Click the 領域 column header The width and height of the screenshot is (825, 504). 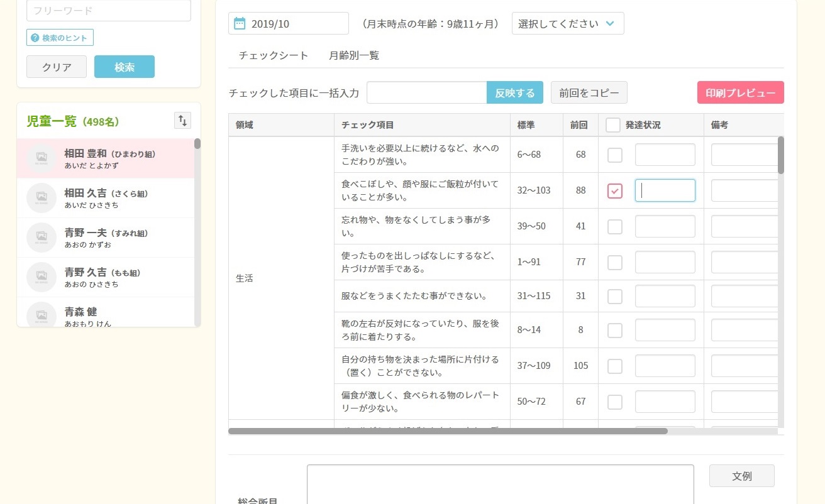pyautogui.click(x=281, y=125)
